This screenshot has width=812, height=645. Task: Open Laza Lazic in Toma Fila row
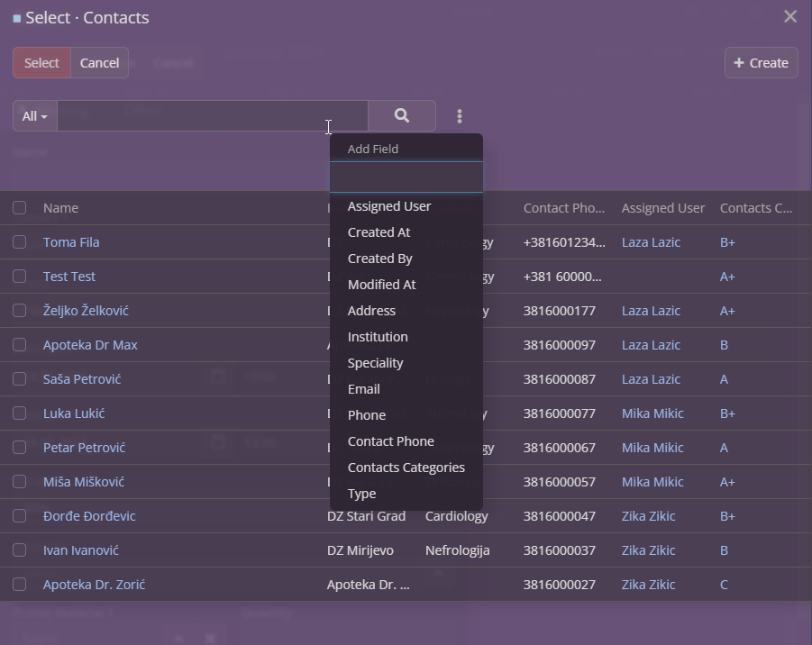point(651,242)
